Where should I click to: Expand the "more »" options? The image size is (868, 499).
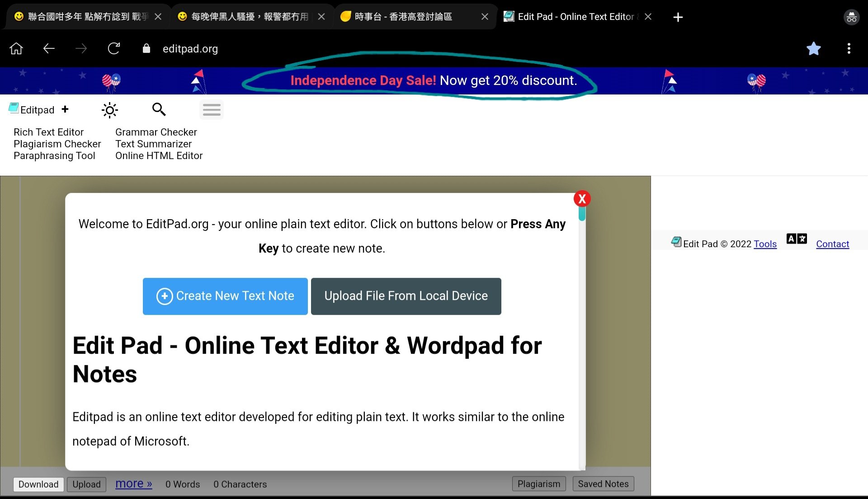click(x=133, y=484)
